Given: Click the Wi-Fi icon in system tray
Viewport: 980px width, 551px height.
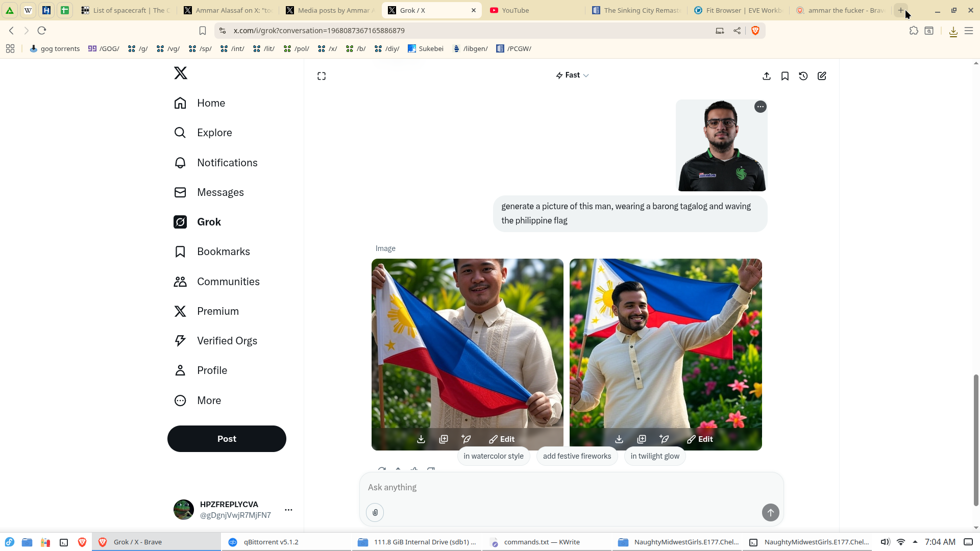Looking at the screenshot, I should pyautogui.click(x=901, y=542).
